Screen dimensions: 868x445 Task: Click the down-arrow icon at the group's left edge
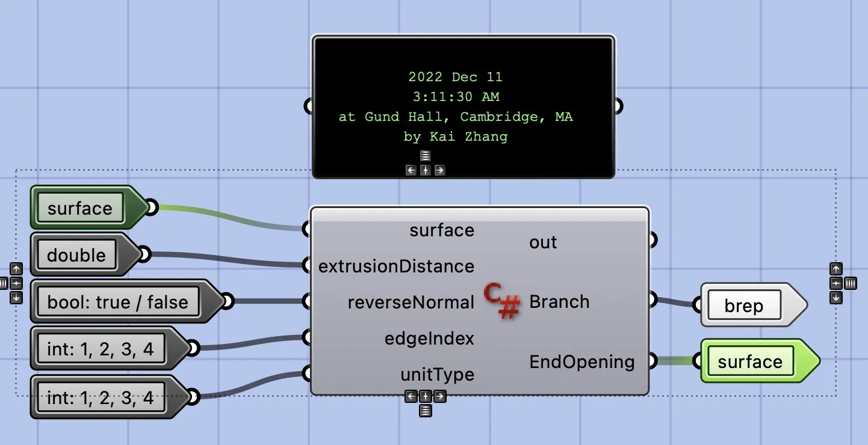click(x=16, y=297)
